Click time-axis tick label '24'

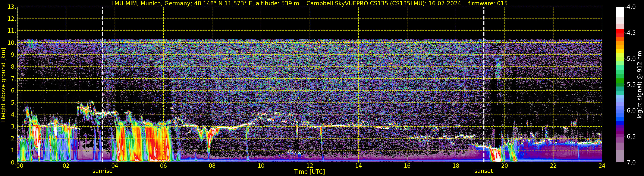pos(602,166)
